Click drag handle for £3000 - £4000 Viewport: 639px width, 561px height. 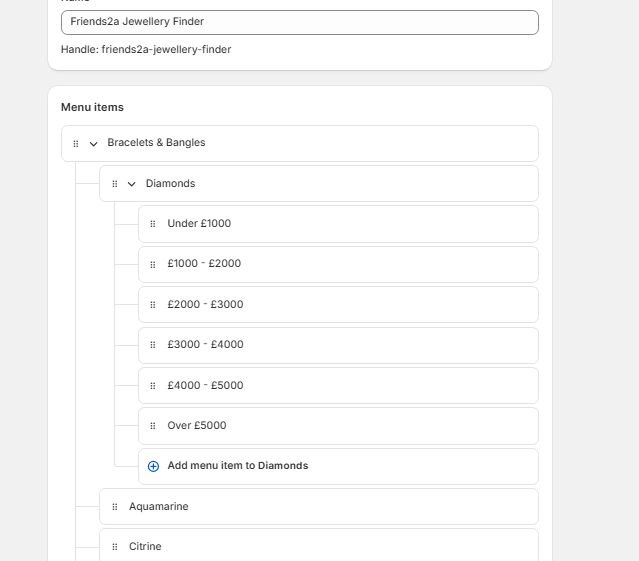click(153, 345)
